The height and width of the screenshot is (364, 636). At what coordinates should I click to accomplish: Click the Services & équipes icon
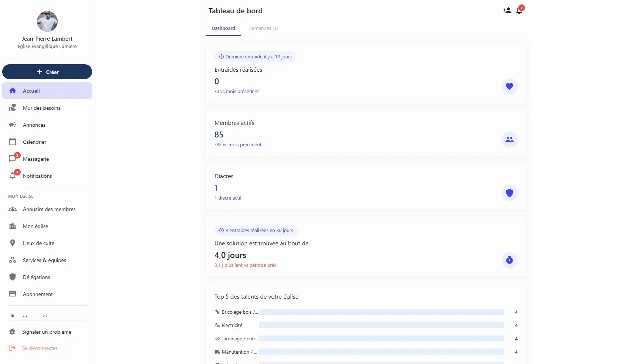pyautogui.click(x=13, y=260)
